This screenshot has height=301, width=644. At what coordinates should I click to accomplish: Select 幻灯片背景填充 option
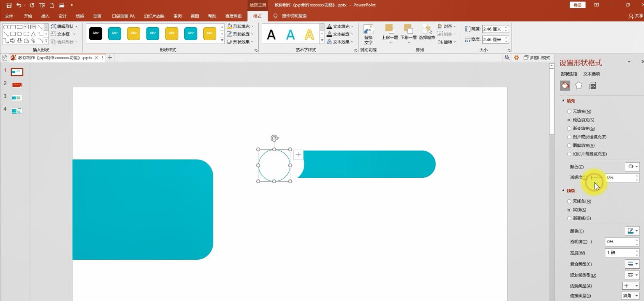coord(587,154)
